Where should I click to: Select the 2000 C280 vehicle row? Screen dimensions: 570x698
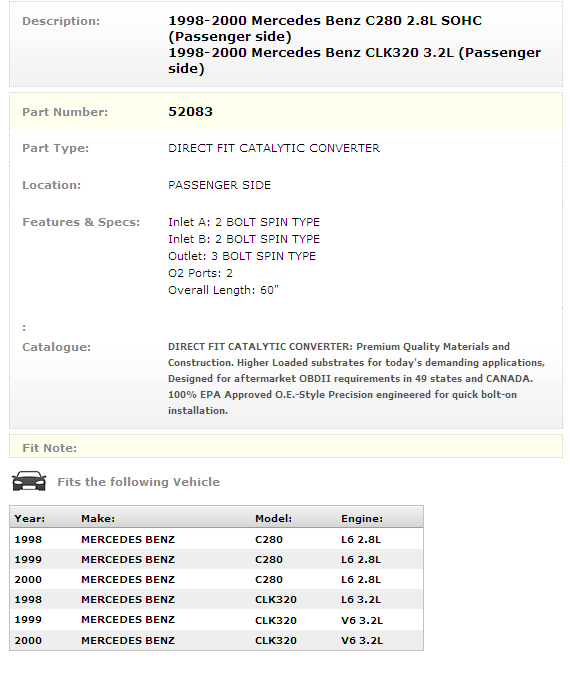point(216,579)
